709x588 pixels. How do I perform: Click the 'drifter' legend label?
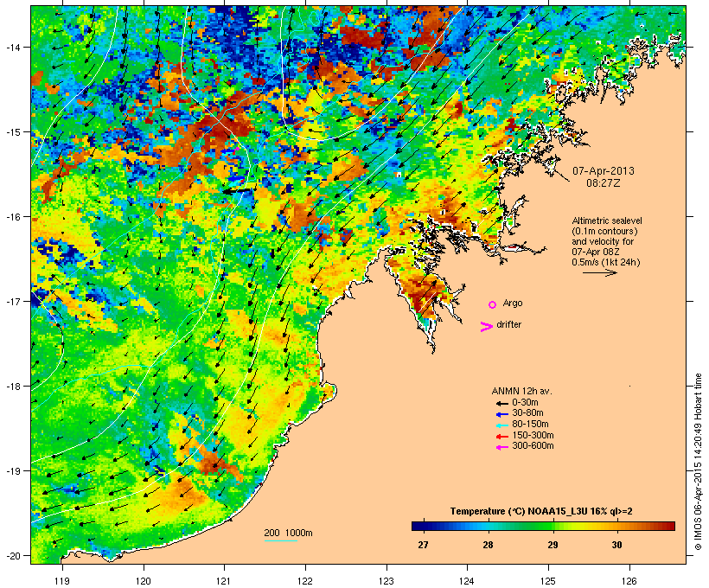click(x=509, y=324)
